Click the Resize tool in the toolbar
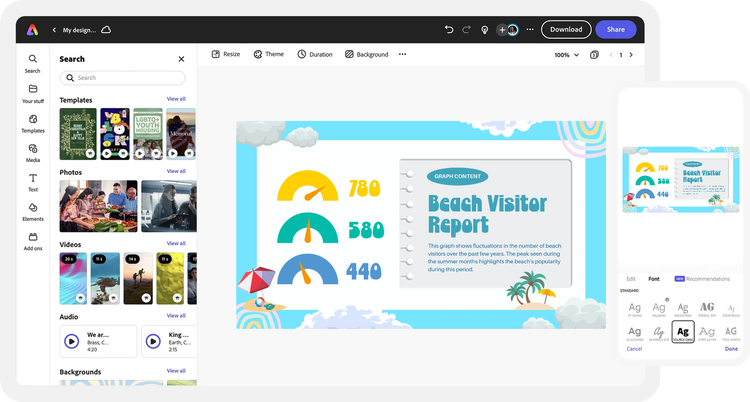 (x=226, y=54)
